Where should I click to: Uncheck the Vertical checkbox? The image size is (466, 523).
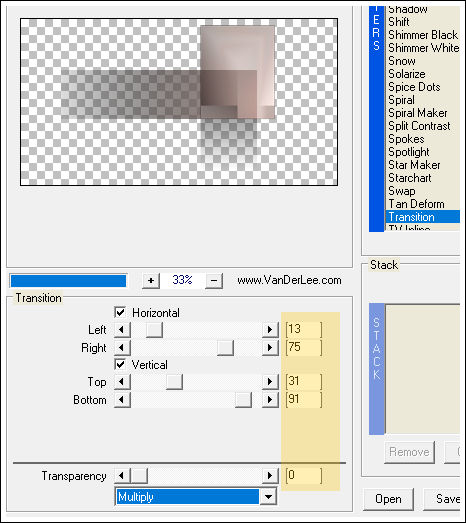point(120,364)
